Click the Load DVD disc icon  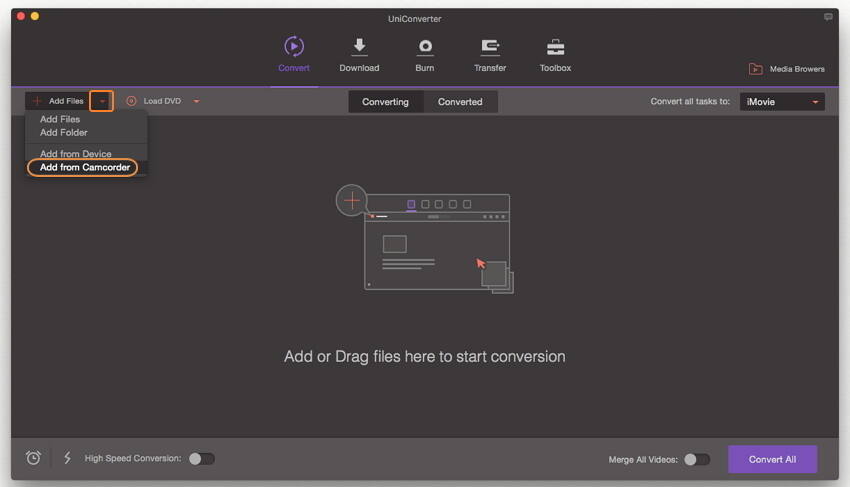click(131, 101)
